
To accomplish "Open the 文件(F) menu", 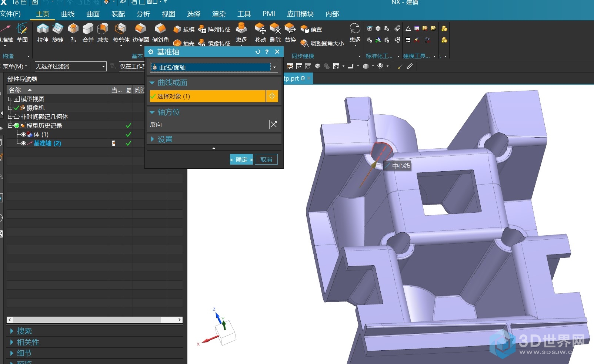I will (10, 14).
